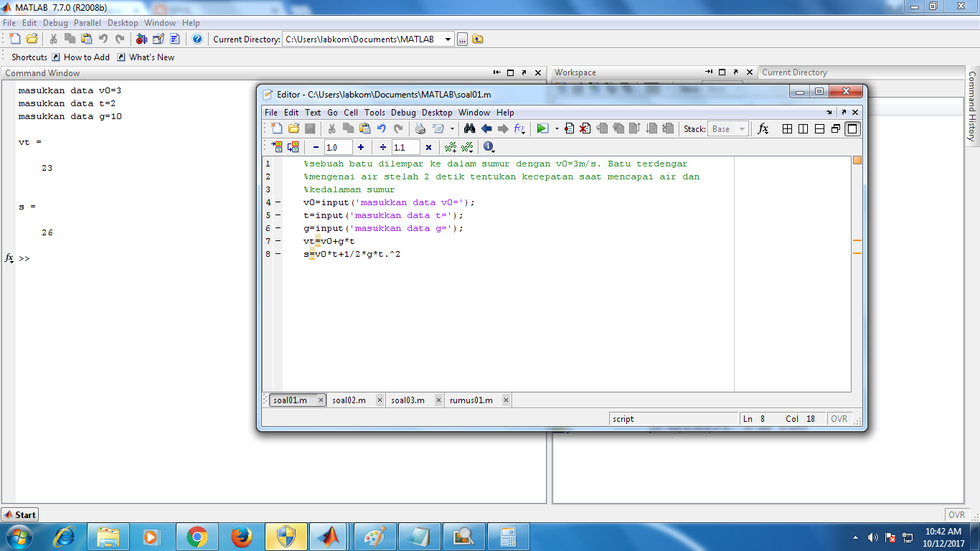Click Run in the Editor toolbar
The height and width of the screenshot is (551, 980).
pos(542,128)
